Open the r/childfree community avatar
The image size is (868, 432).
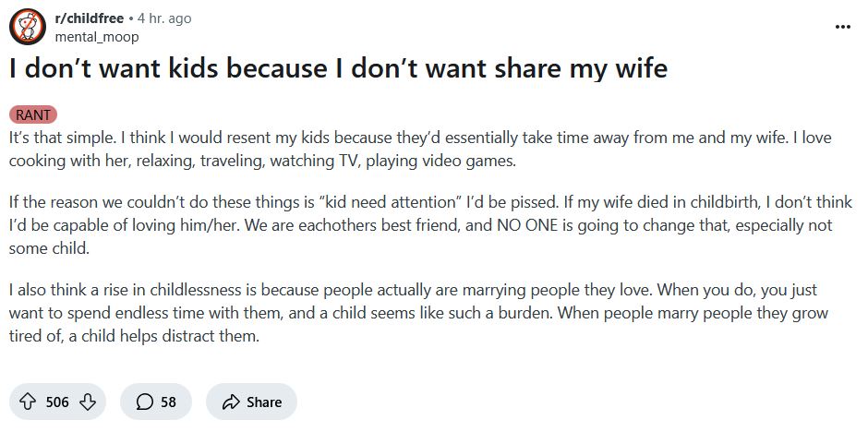[x=28, y=27]
